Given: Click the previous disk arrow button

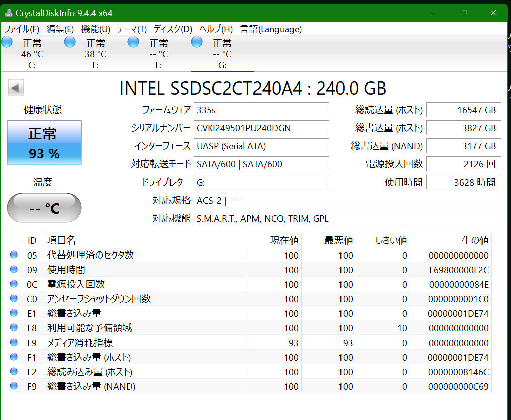Looking at the screenshot, I should (x=16, y=88).
